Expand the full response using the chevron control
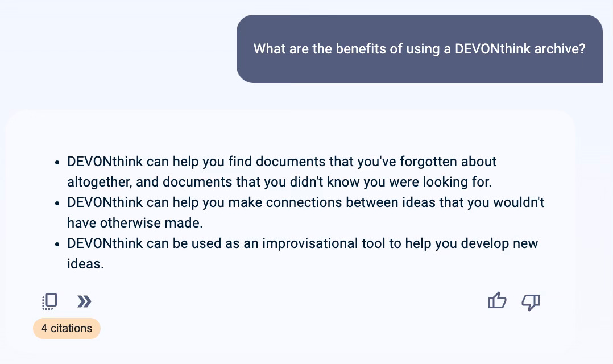Image resolution: width=613 pixels, height=364 pixels. 84,301
